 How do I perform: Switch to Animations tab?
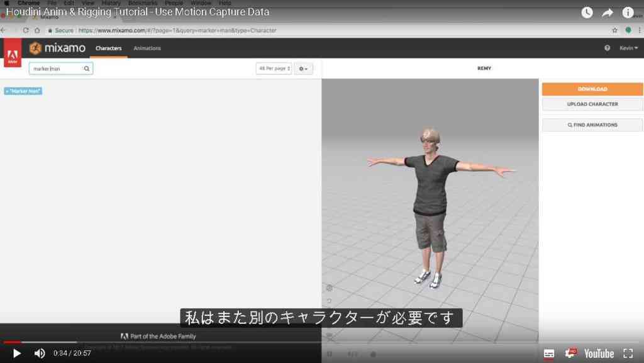point(147,48)
